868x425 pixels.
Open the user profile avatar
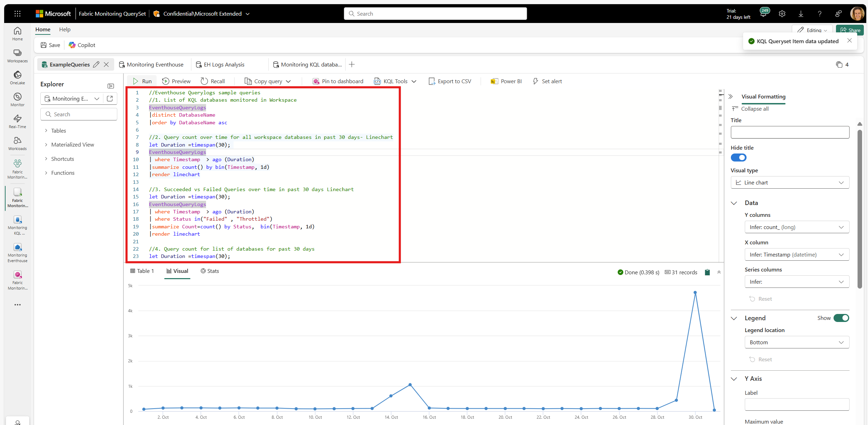point(857,14)
